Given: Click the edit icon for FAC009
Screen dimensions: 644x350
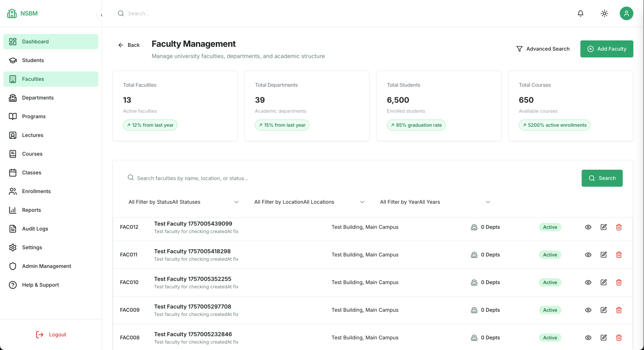Looking at the screenshot, I should pos(603,310).
